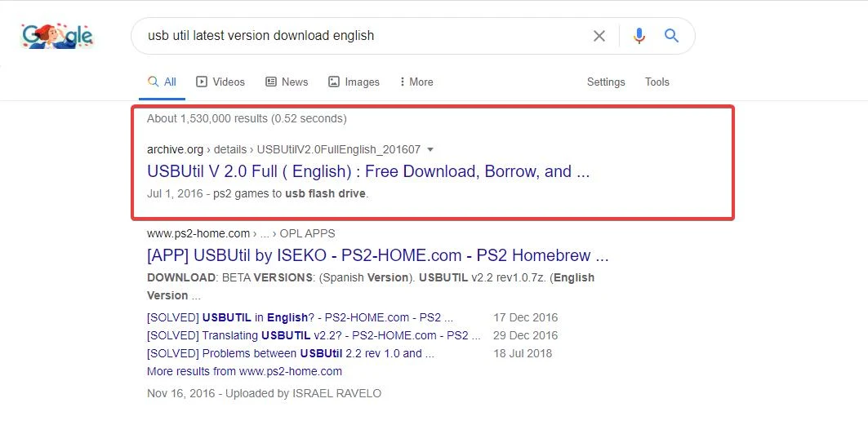
Task: Open search Tools
Action: 657,82
